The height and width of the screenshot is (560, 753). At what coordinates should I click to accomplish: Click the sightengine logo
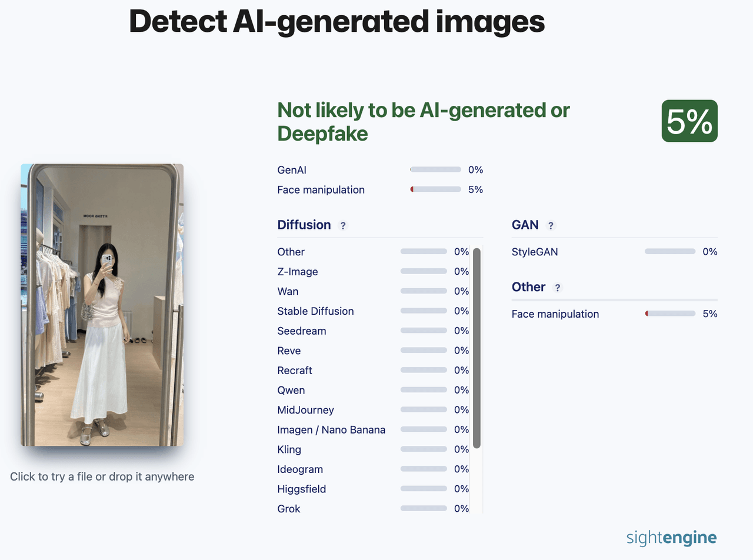[x=672, y=537]
